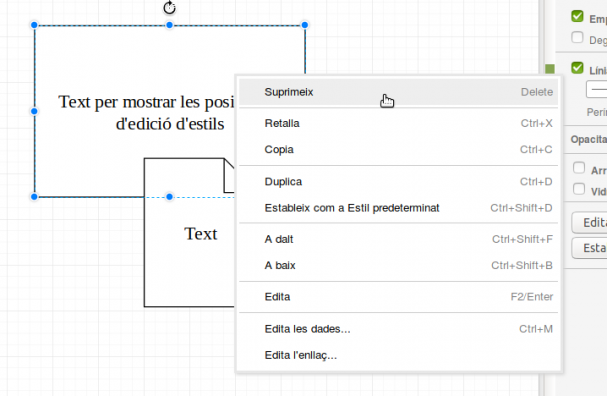Open Edita l'enllaç... entry
Image resolution: width=607 pixels, height=396 pixels.
(x=398, y=355)
